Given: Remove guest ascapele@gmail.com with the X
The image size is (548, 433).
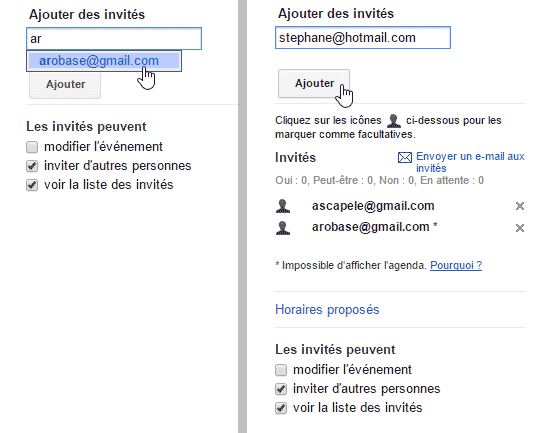Looking at the screenshot, I should (520, 206).
